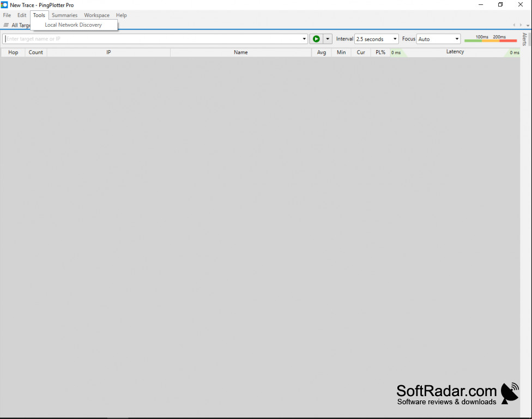Viewport: 532px width, 419px height.
Task: Click the Min column header
Action: pos(341,52)
